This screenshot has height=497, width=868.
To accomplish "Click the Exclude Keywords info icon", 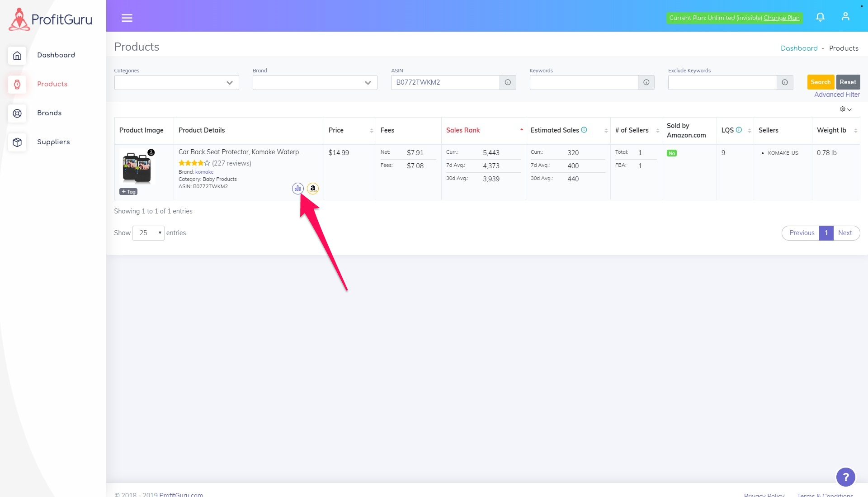I will coord(785,82).
